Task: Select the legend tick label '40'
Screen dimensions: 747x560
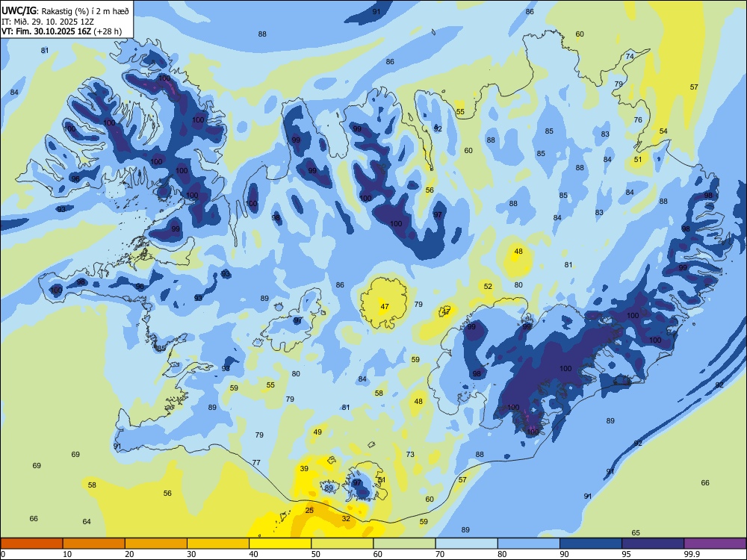Action: (254, 554)
